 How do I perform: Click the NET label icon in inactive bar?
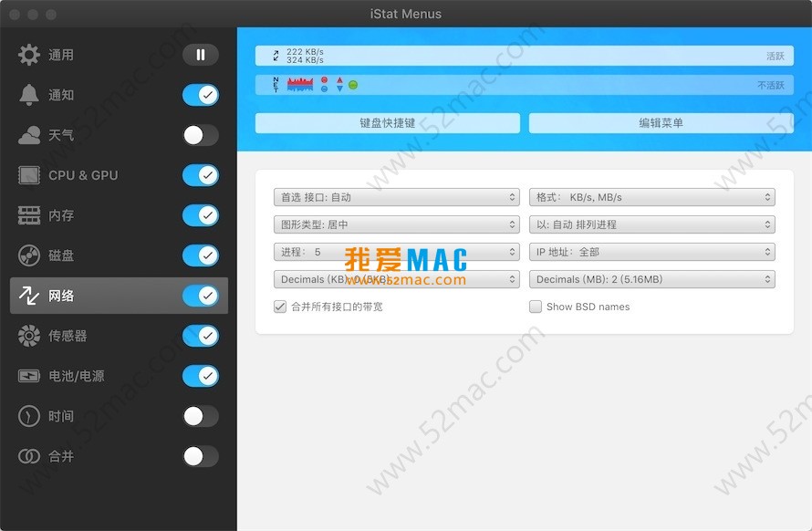click(x=276, y=85)
